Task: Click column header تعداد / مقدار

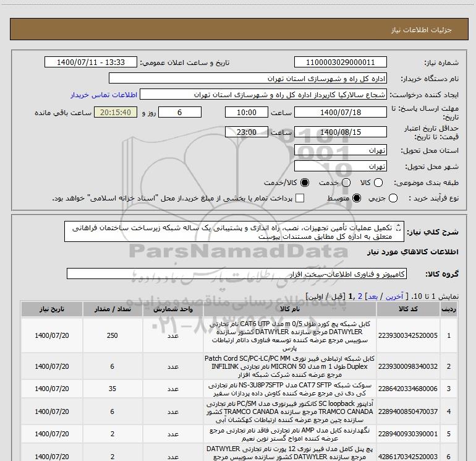Action: 113,309
